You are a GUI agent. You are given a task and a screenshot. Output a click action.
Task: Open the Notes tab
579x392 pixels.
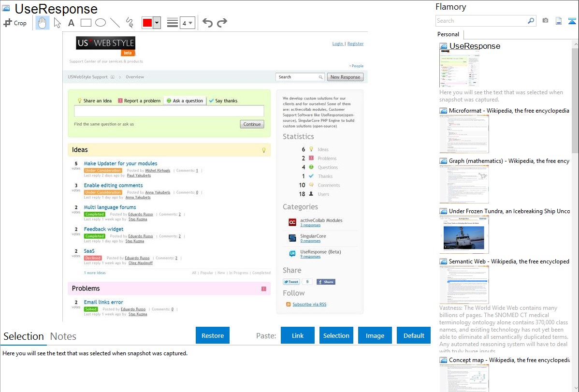(63, 336)
